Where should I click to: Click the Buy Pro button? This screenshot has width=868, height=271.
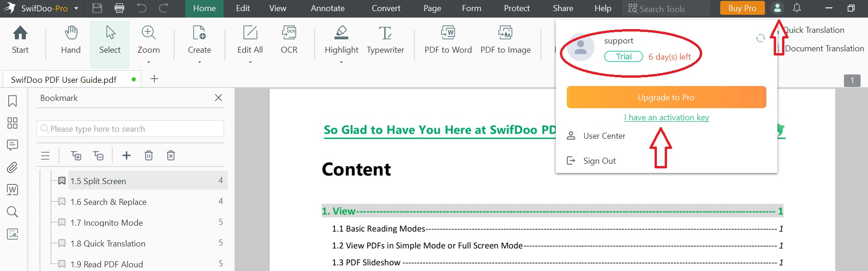tap(742, 8)
